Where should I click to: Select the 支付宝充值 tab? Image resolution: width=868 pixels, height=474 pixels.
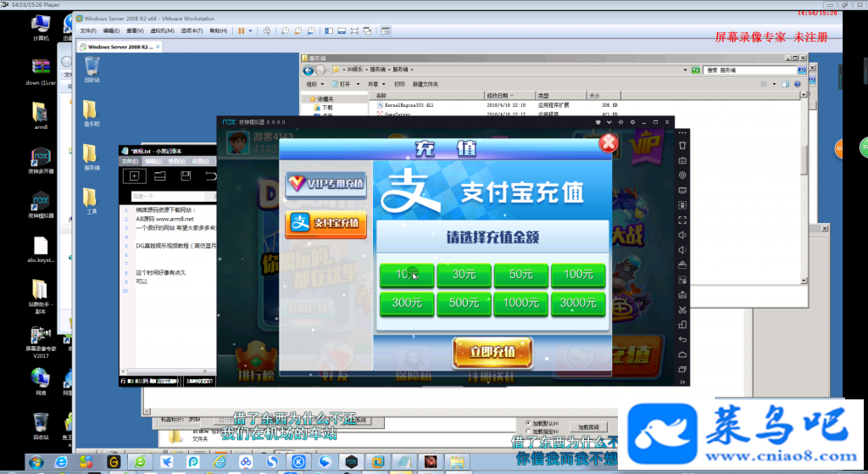pyautogui.click(x=326, y=224)
